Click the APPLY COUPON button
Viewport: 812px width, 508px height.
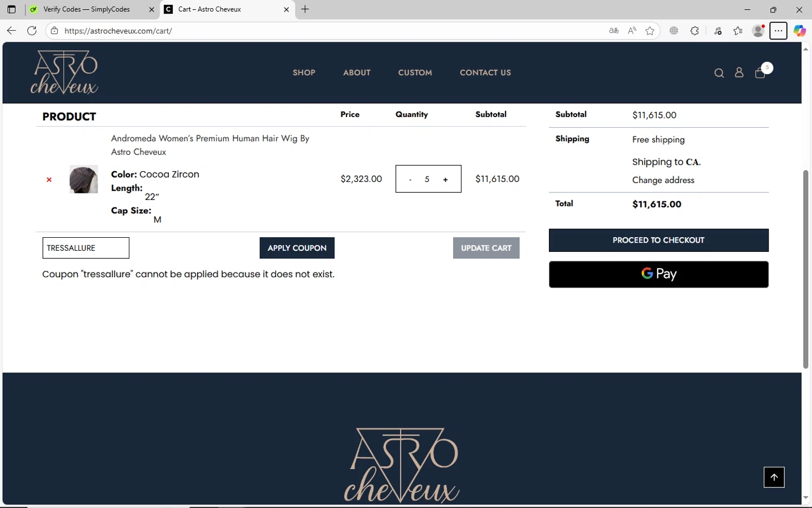[297, 248]
